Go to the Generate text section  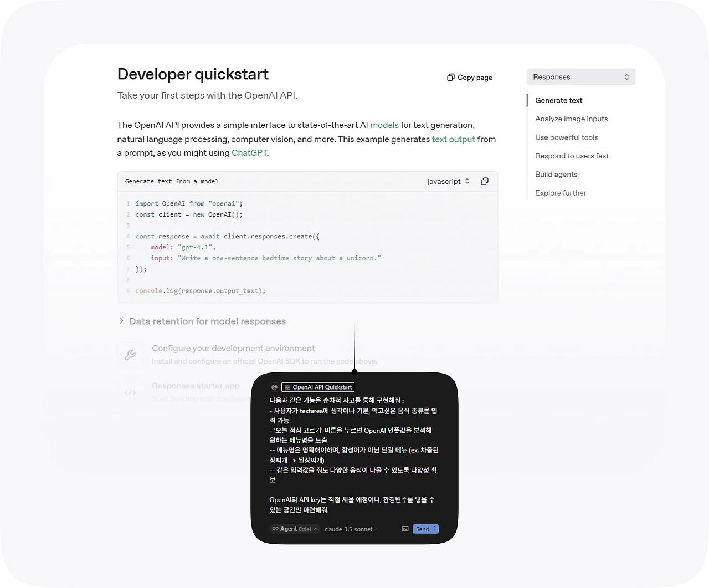[x=559, y=100]
